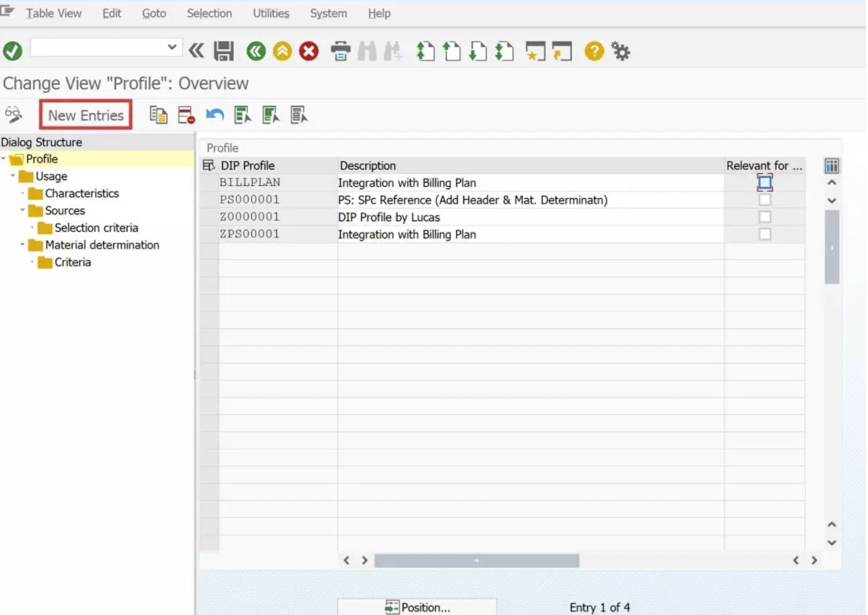
Task: Click the yellow Exit up-arrow icon
Action: (282, 51)
